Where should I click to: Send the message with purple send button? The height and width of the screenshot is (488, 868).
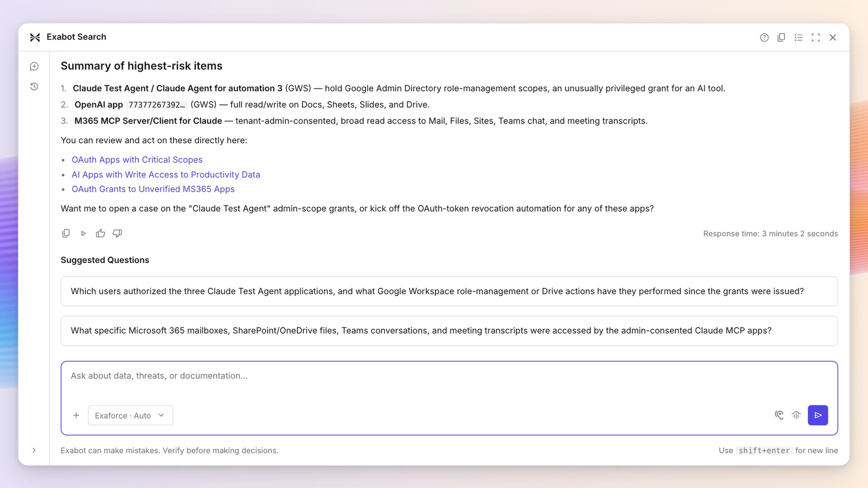coord(818,415)
